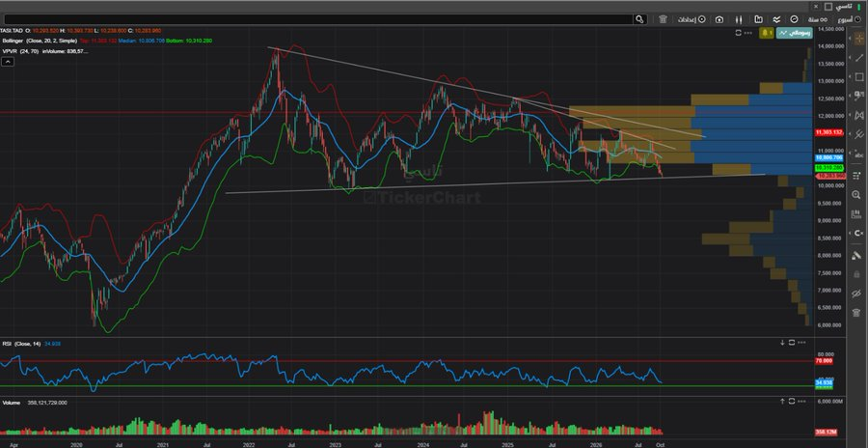This screenshot has width=868, height=448.
Task: Select the rectangle shape drawing tool
Action: 858,77
